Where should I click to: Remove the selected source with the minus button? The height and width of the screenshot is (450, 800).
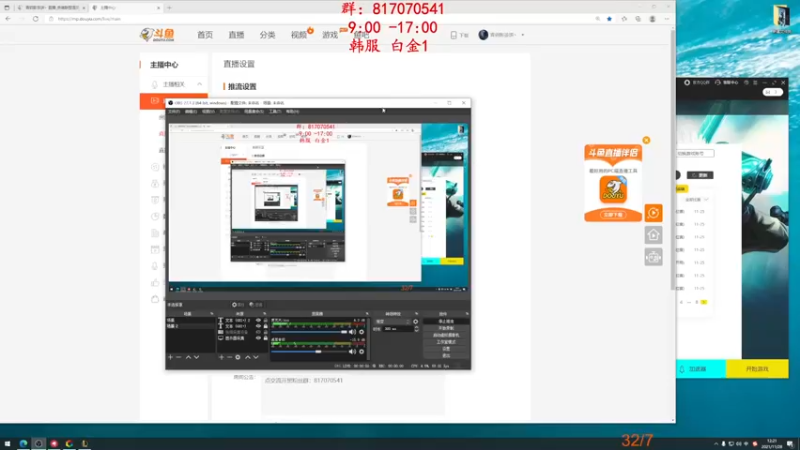[x=230, y=357]
